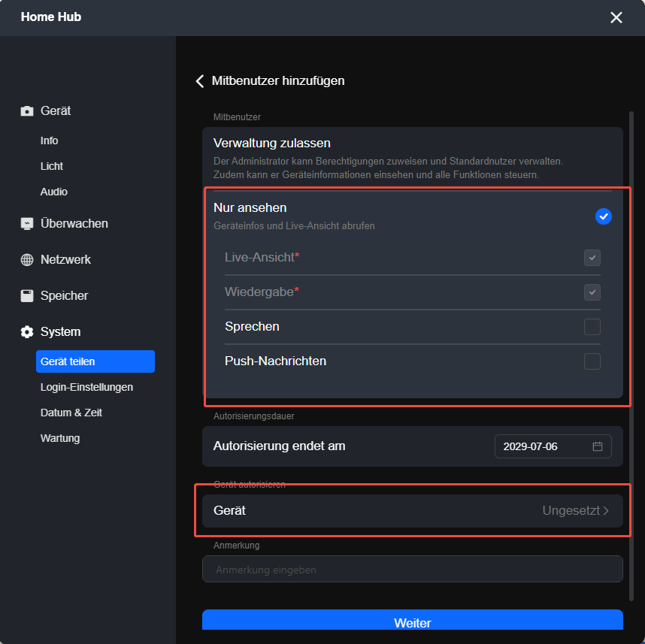Click the System gear icon
Viewport: 645px width, 644px height.
point(27,332)
